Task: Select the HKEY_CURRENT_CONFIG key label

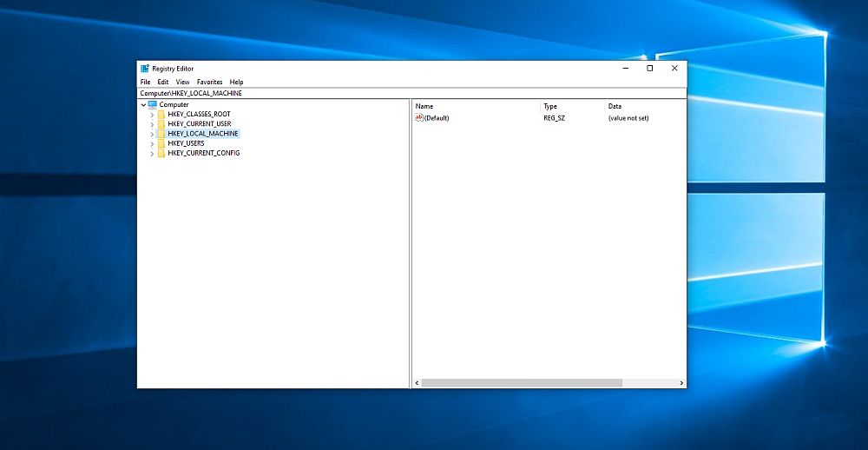Action: (204, 153)
